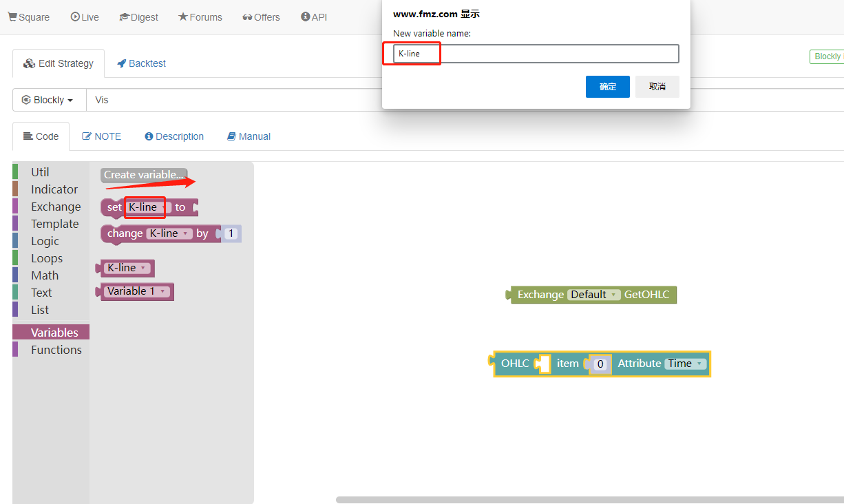
Task: Click the 'change' label on the change block
Action: click(125, 233)
